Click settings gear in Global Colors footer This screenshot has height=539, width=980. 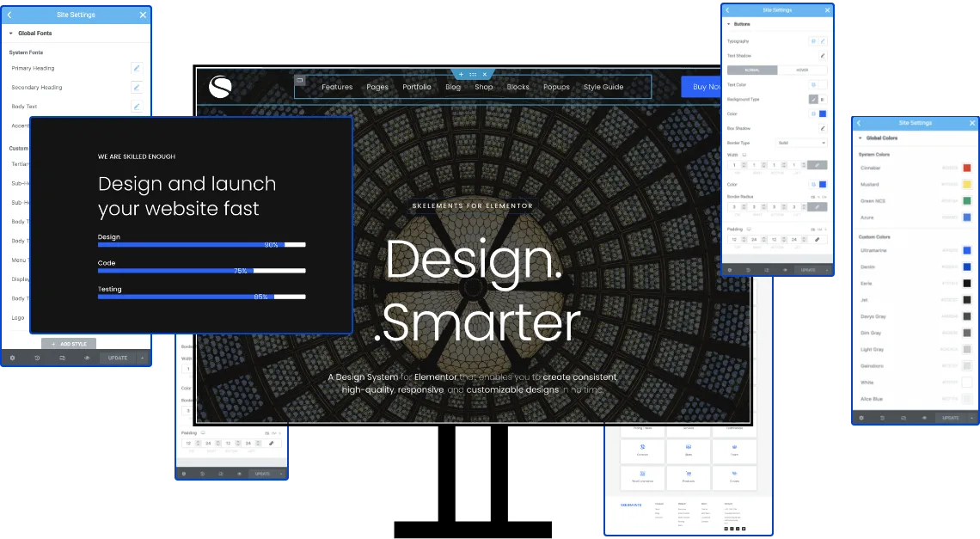pos(861,418)
